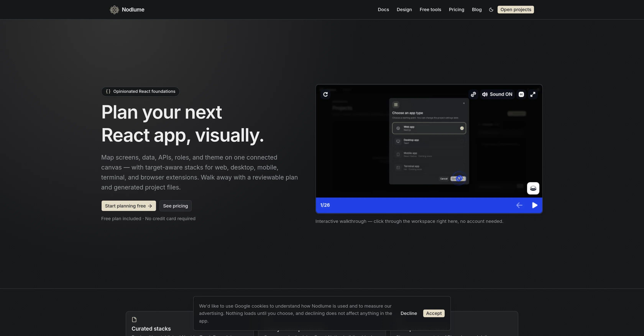Screen dimensions: 644x336
Task: Toggle closed captions in the walkthrough
Action: pyautogui.click(x=521, y=94)
